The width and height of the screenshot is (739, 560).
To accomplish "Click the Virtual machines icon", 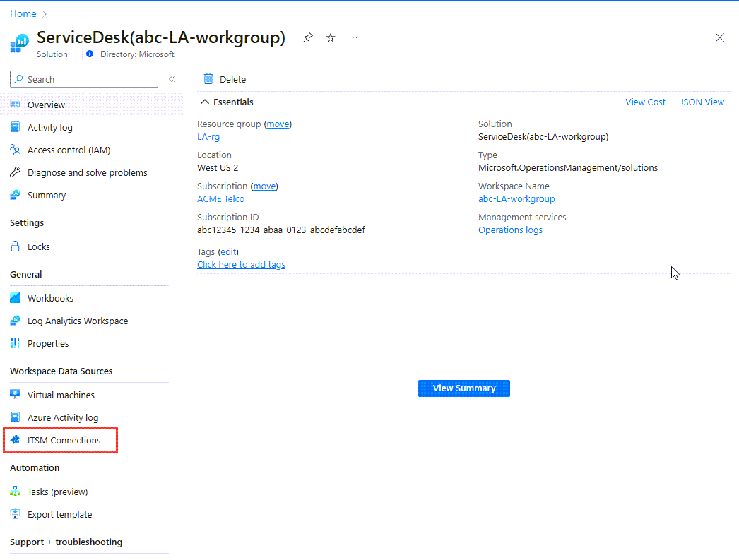I will tap(15, 395).
